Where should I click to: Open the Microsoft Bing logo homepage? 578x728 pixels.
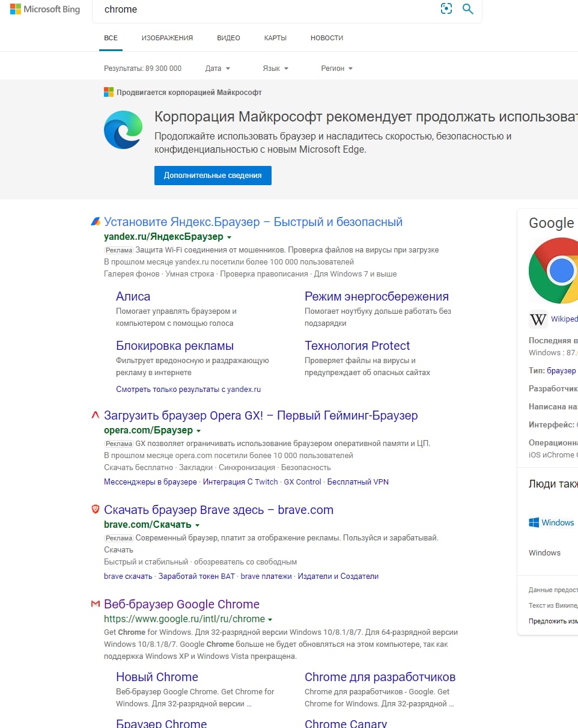pos(45,9)
